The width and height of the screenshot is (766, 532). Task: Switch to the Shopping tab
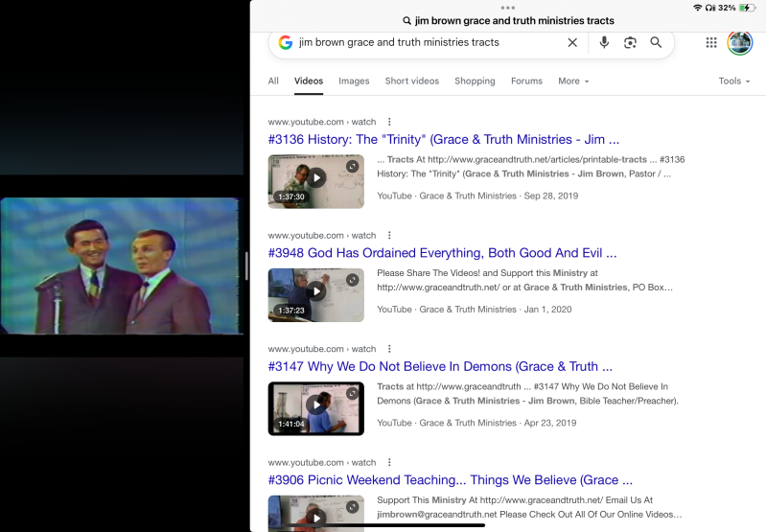tap(475, 81)
